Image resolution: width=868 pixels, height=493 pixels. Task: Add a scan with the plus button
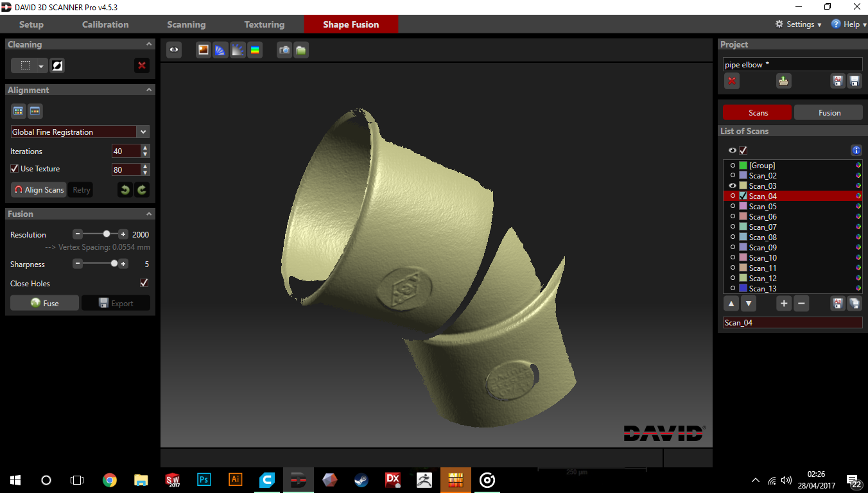coord(784,304)
